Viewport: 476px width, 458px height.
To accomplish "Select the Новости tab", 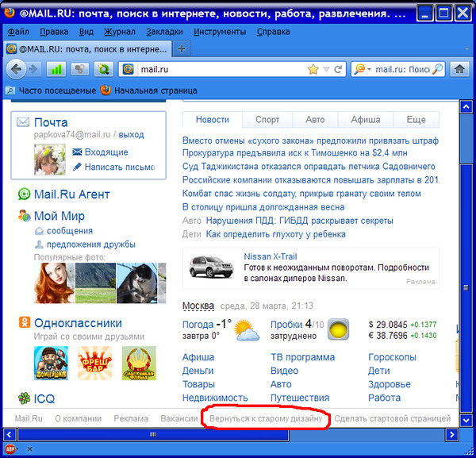I will (x=212, y=119).
